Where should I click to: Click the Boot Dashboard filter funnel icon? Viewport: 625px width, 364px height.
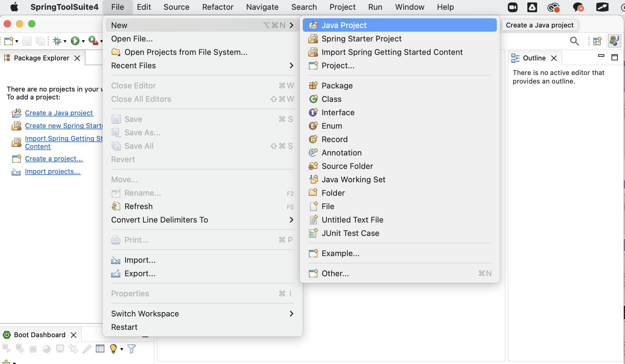pyautogui.click(x=132, y=348)
